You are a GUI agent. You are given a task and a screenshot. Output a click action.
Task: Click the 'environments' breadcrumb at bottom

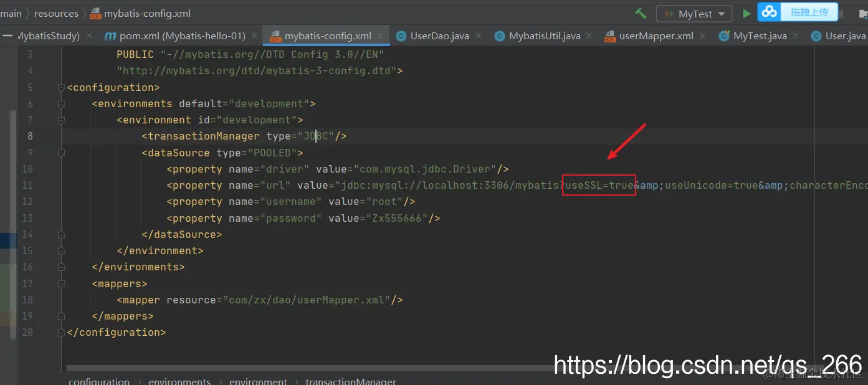point(179,381)
